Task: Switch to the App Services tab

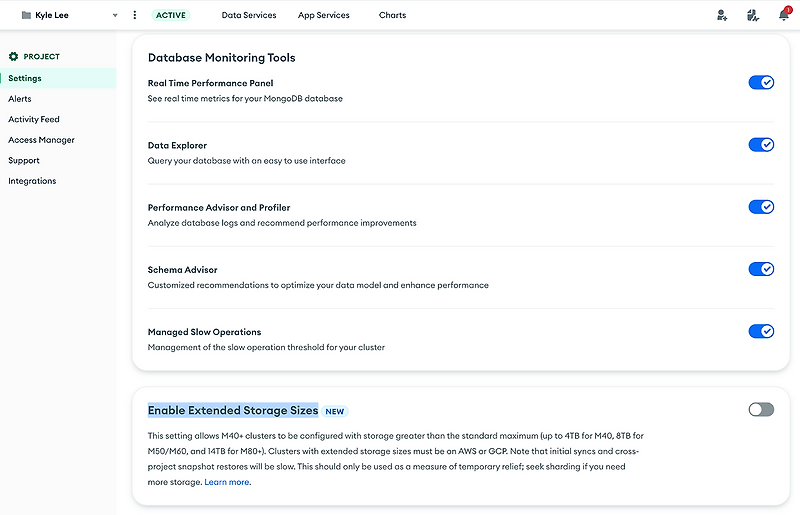Action: pyautogui.click(x=324, y=16)
